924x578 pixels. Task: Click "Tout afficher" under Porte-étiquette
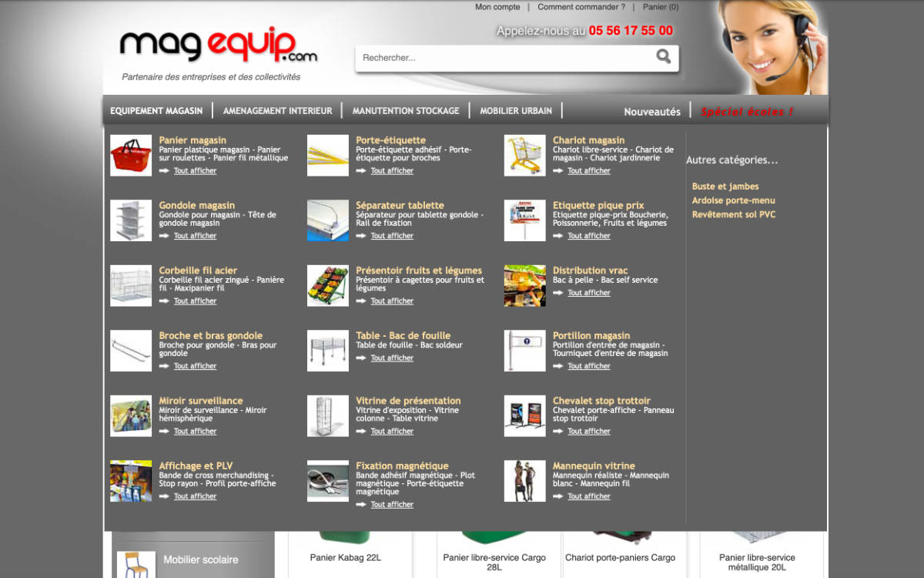(392, 170)
